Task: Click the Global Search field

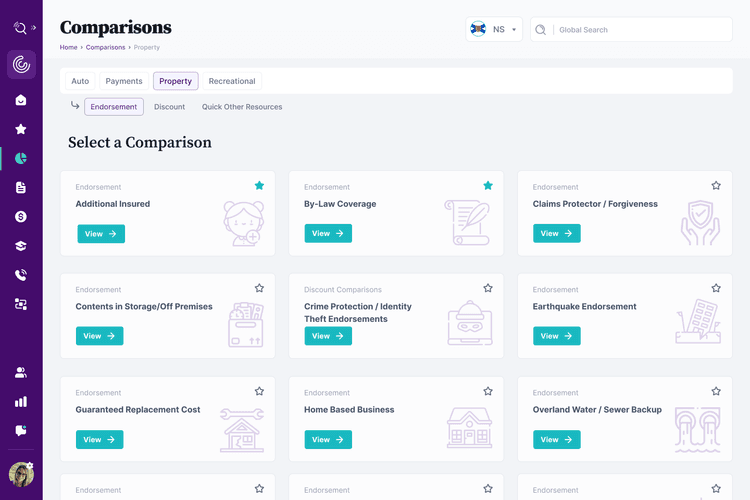Action: (640, 30)
